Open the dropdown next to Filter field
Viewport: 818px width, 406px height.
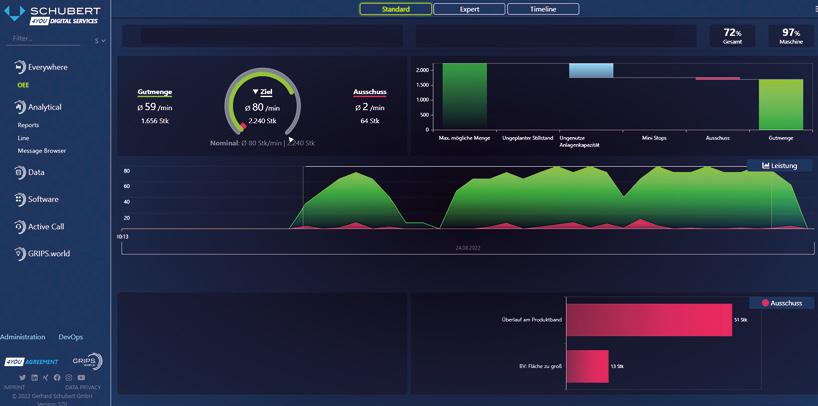pyautogui.click(x=100, y=40)
